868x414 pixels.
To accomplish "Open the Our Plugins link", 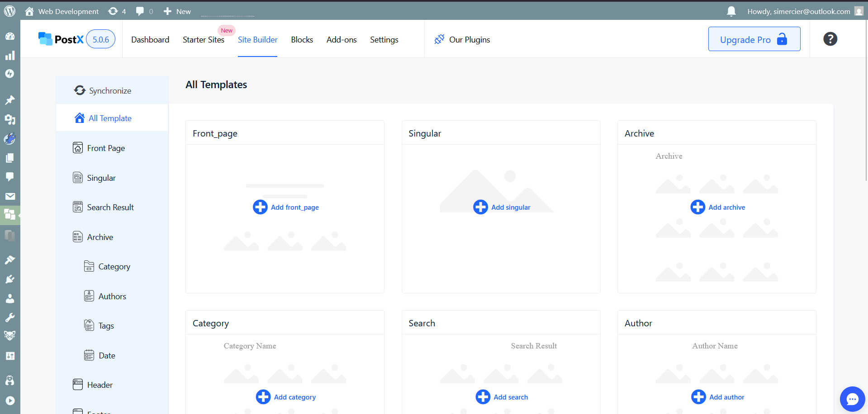I will tap(469, 40).
